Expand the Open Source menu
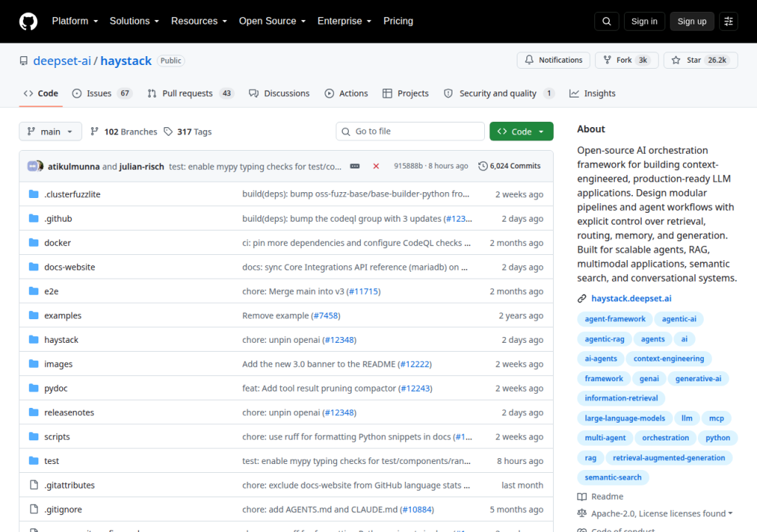 point(272,21)
